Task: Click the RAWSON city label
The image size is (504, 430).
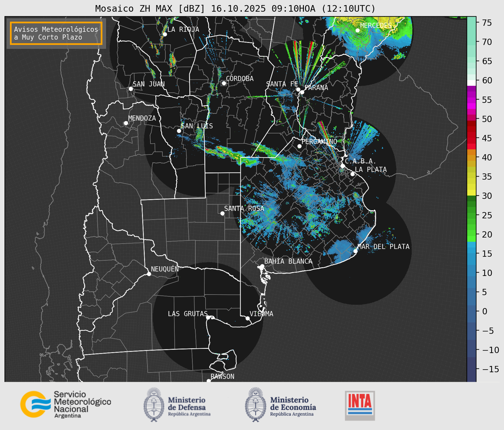Action: click(x=222, y=376)
